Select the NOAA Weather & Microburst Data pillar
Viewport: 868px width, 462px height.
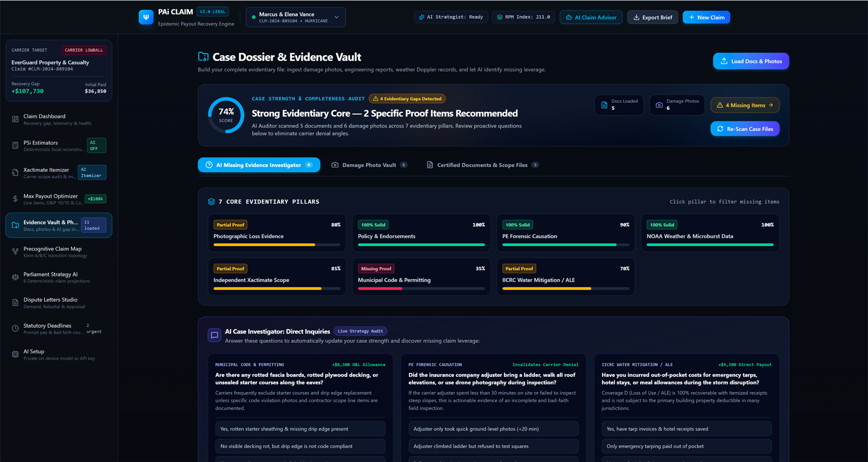point(710,233)
